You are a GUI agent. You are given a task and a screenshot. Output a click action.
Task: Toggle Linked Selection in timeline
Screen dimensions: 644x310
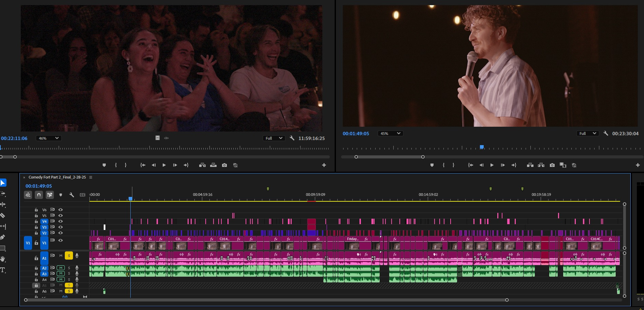tap(50, 195)
